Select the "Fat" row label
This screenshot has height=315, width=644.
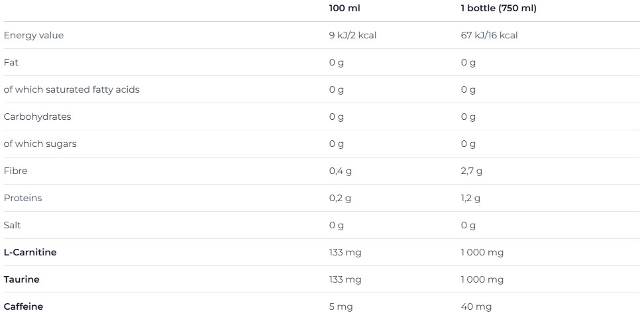click(10, 63)
